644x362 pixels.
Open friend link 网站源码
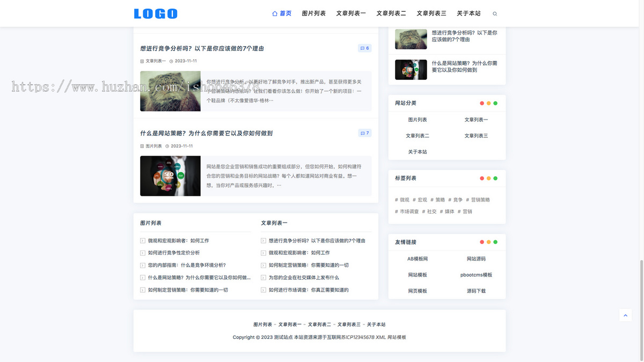coord(477,259)
